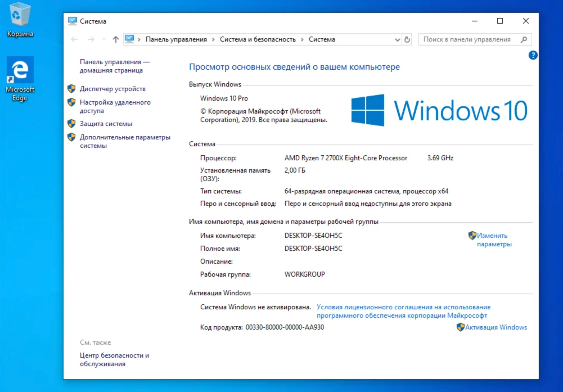This screenshot has width=563, height=392.
Task: Click shield icon beside Настройка удаленного доступа
Action: click(x=71, y=102)
